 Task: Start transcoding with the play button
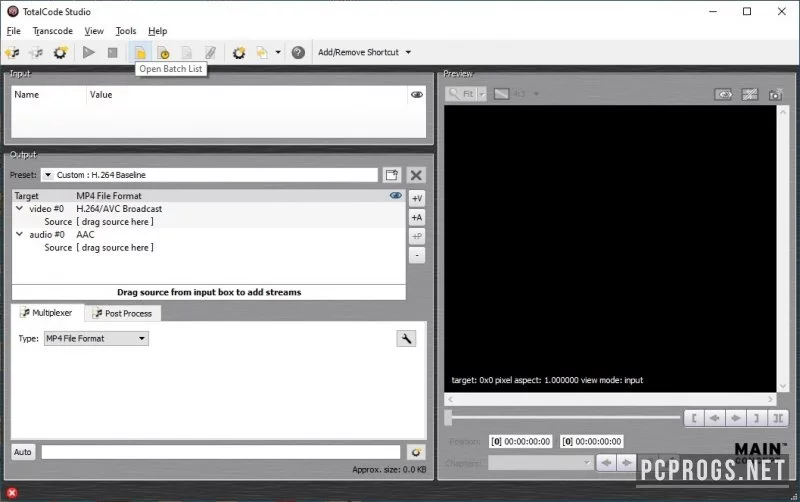click(x=89, y=52)
